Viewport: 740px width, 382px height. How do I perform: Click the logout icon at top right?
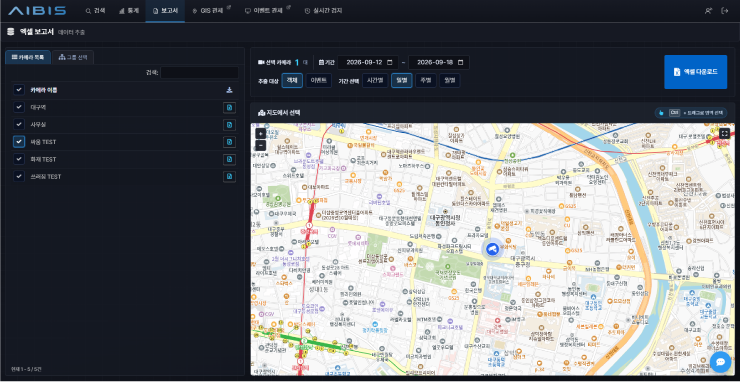point(725,11)
